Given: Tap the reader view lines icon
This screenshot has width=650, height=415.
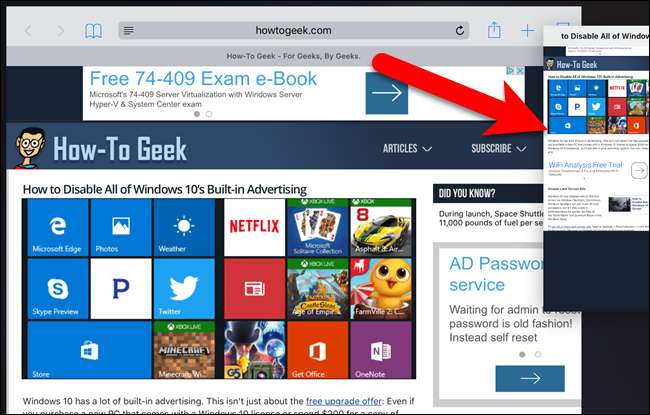Looking at the screenshot, I should 129,30.
